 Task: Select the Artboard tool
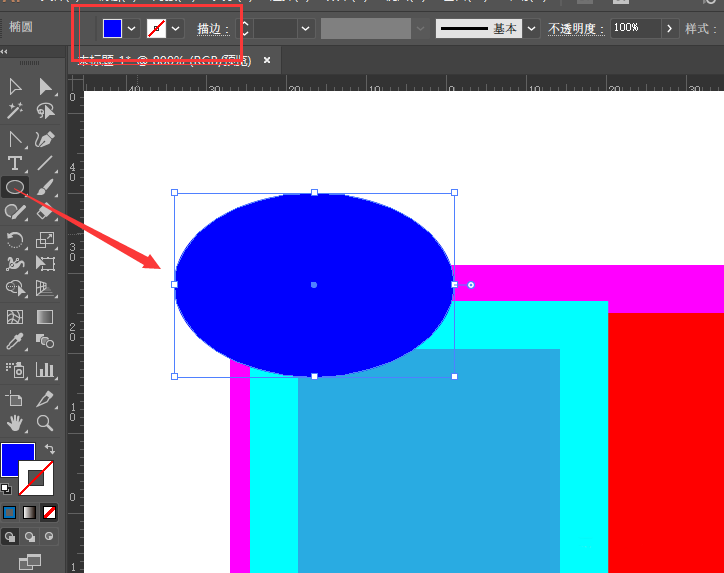point(15,398)
